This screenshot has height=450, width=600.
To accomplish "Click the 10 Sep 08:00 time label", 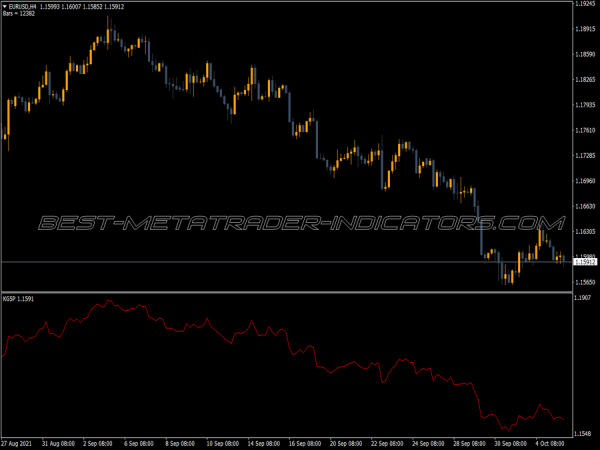I will pos(223,444).
